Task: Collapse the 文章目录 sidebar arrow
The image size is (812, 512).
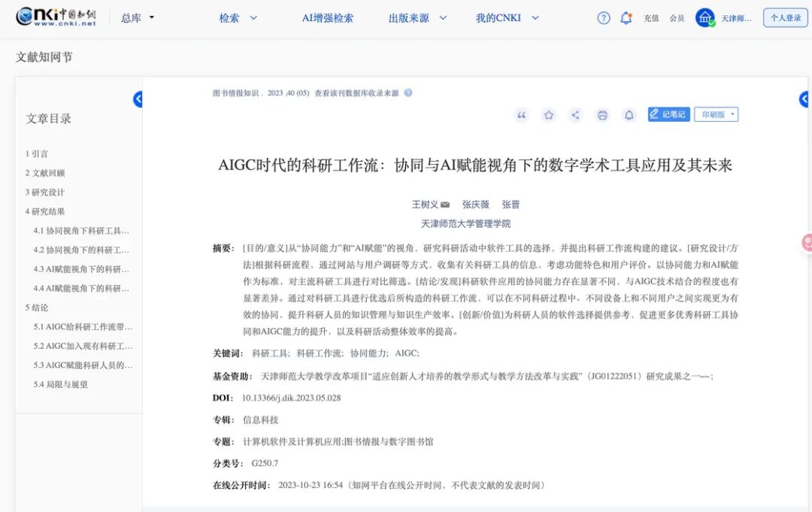Action: (138, 99)
